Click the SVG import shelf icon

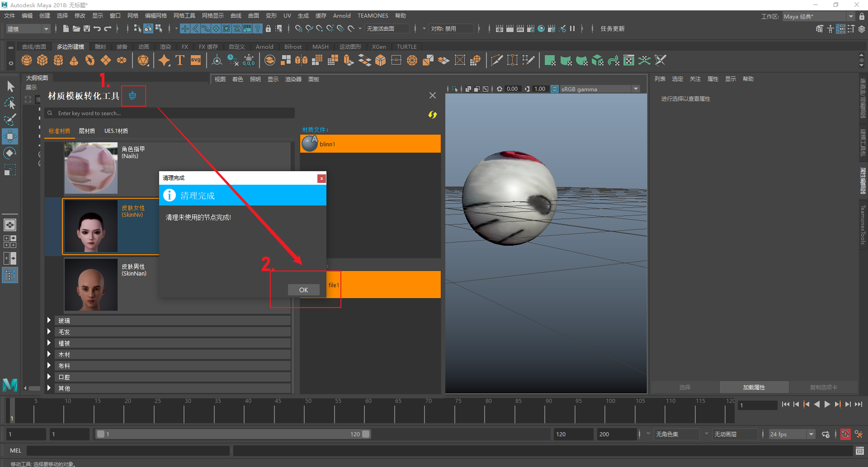(195, 60)
